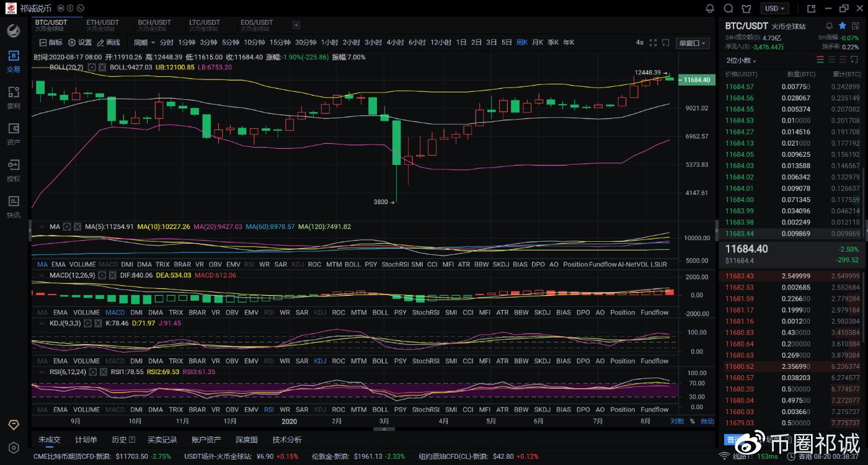Open BTC/USDT details list icon
Viewport: 868px width, 465px height.
pos(856,26)
